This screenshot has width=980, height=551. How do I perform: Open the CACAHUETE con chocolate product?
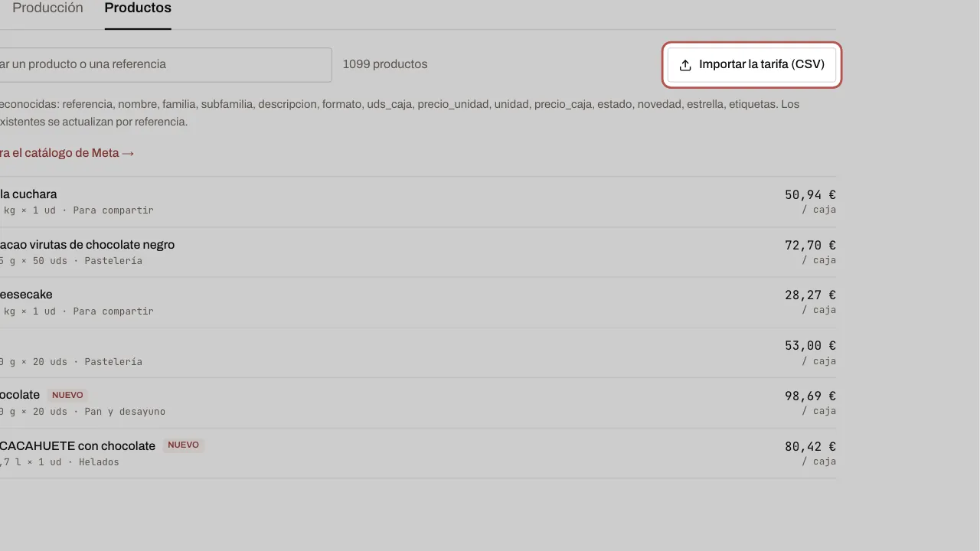tap(418, 453)
